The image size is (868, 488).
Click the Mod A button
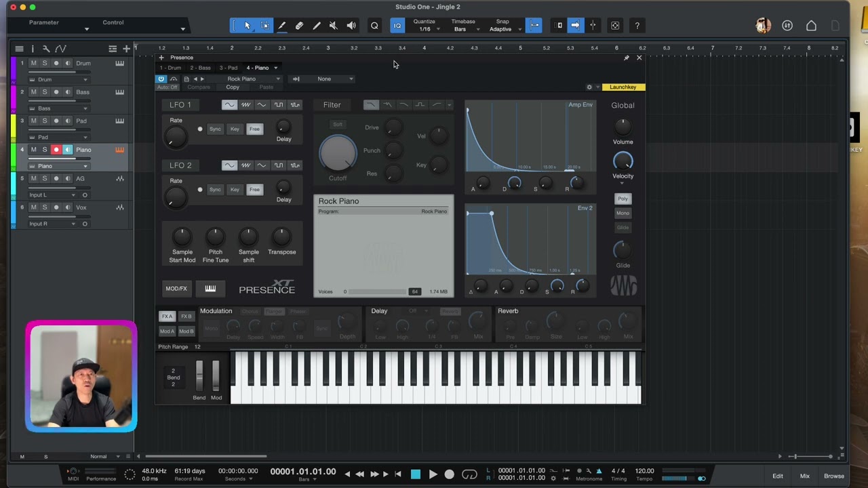coord(167,331)
